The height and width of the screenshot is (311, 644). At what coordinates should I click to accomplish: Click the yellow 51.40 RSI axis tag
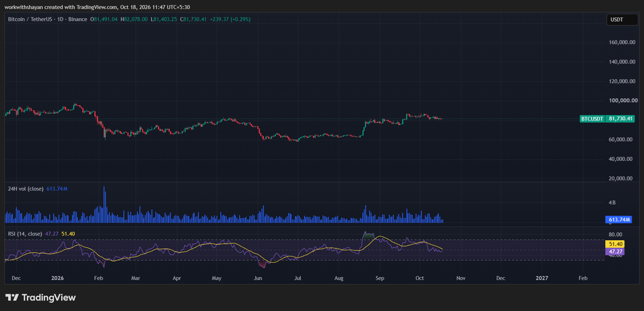pos(615,244)
